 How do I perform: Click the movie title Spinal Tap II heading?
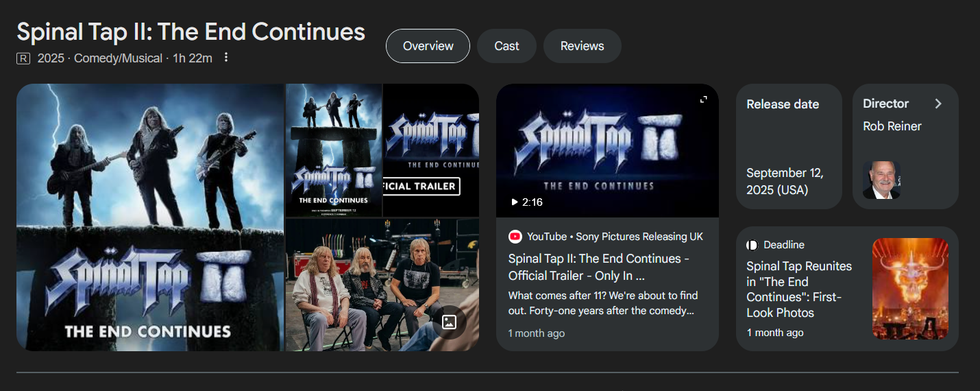pyautogui.click(x=191, y=32)
